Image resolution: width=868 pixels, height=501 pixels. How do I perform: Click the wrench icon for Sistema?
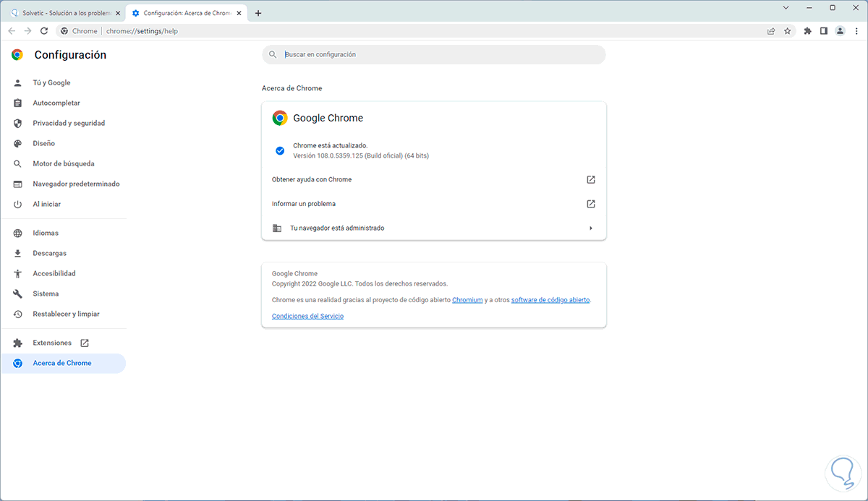17,294
